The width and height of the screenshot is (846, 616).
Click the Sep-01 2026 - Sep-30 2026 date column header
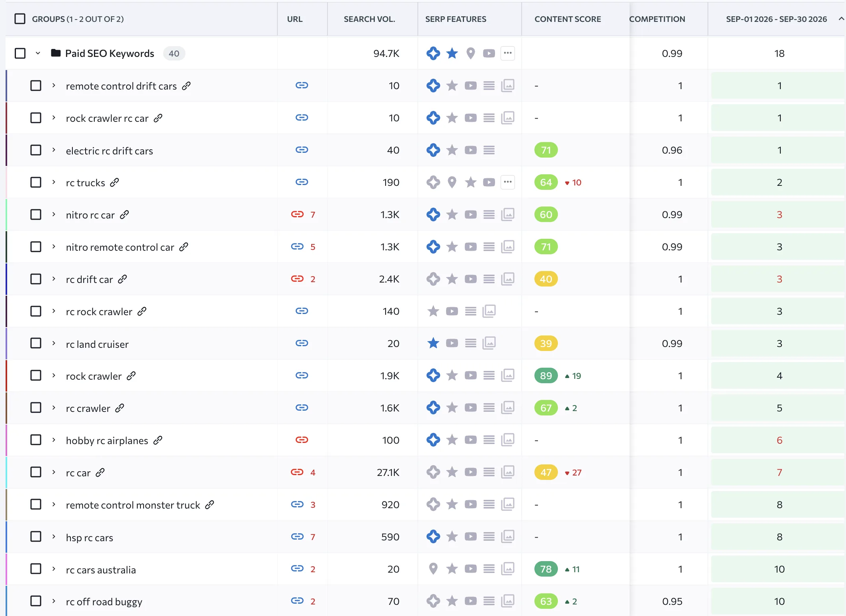[776, 19]
